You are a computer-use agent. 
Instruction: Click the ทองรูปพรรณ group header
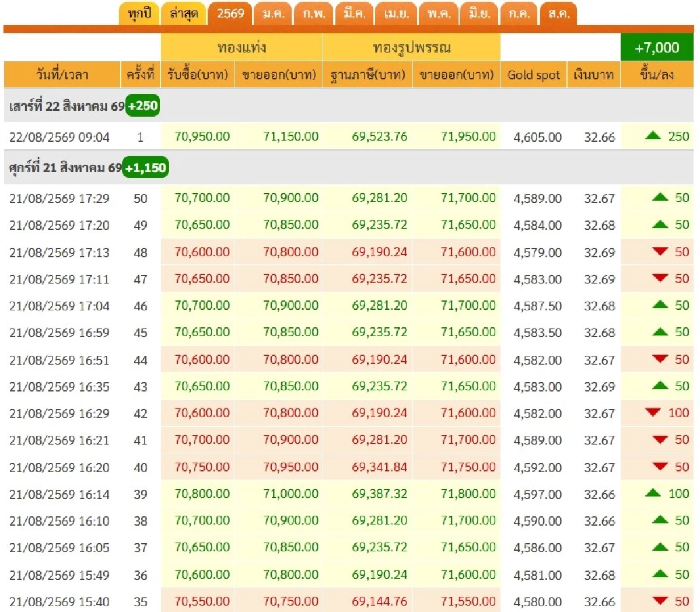412,47
